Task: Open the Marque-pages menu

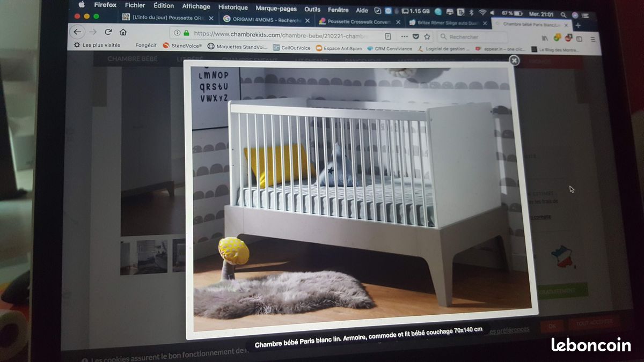Action: (x=276, y=9)
